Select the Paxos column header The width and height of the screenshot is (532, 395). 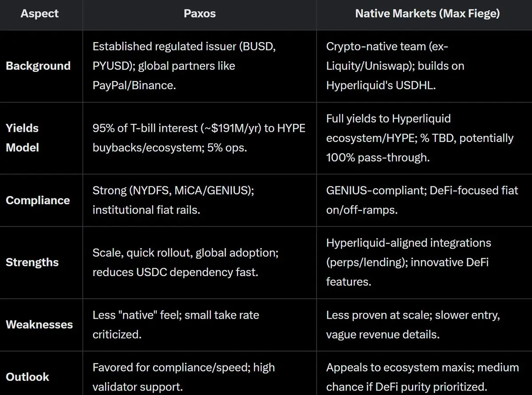[200, 14]
